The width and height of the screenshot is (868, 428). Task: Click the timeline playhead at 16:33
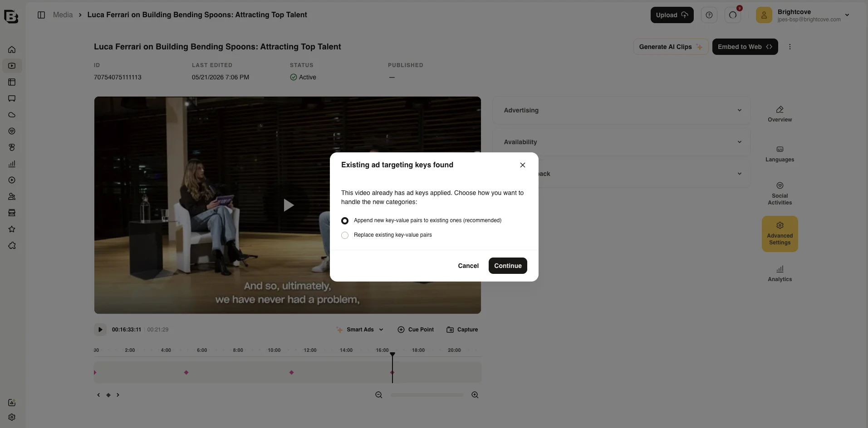[x=392, y=368]
